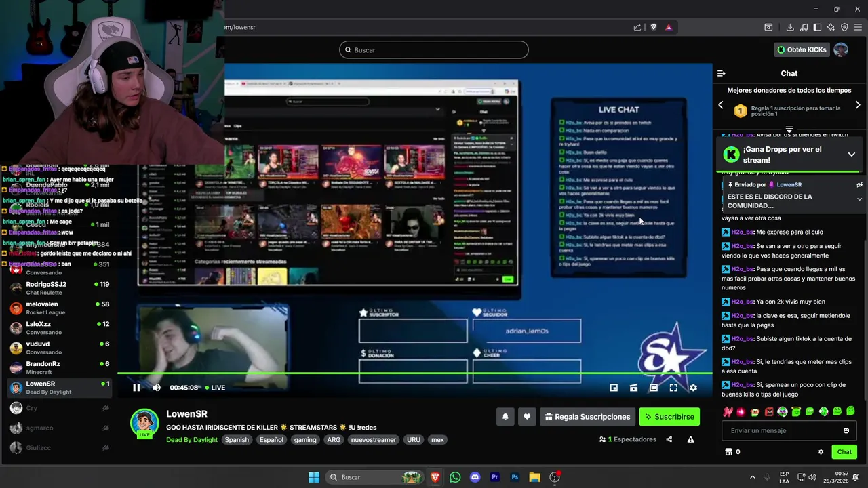Screen dimensions: 868x488
Task: Open Discord from the taskbar
Action: pyautogui.click(x=475, y=477)
